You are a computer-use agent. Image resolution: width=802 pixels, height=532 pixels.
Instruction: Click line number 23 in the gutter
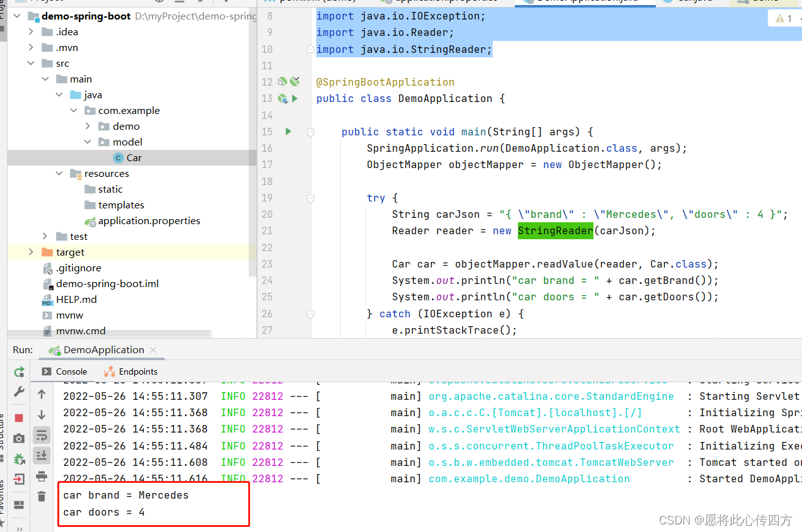(266, 264)
